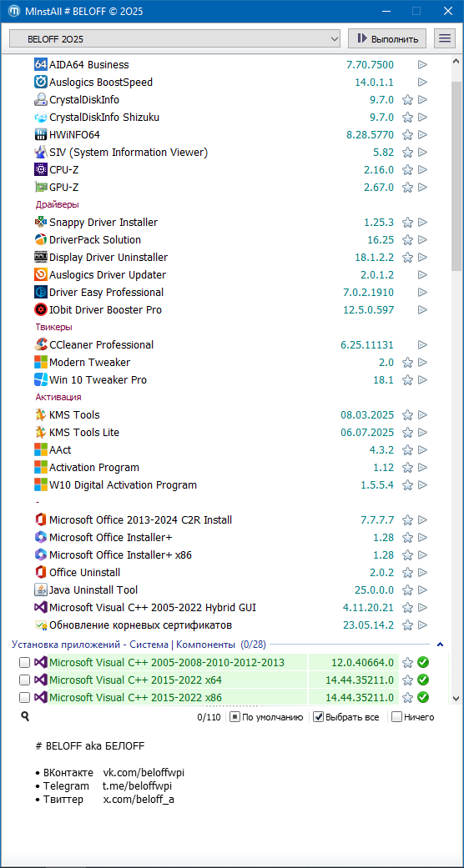Run AIDA64 Business with play arrow
Screen dimensions: 464x868
point(422,65)
